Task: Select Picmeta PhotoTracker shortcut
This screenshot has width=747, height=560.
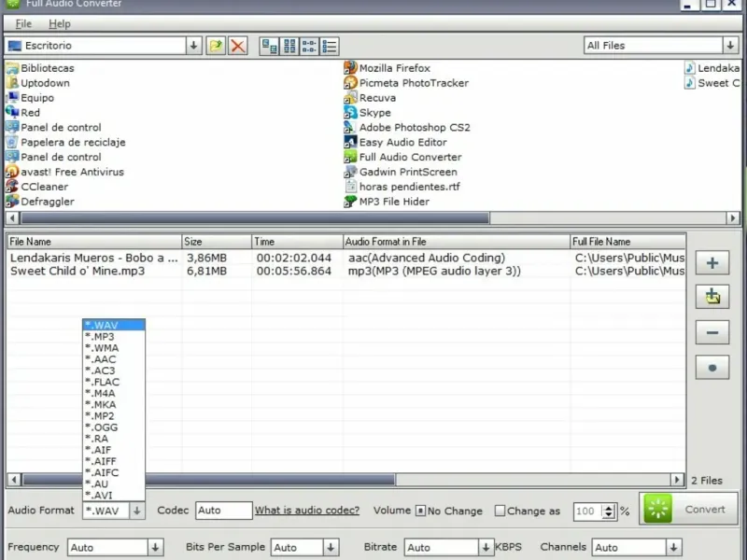Action: (406, 83)
